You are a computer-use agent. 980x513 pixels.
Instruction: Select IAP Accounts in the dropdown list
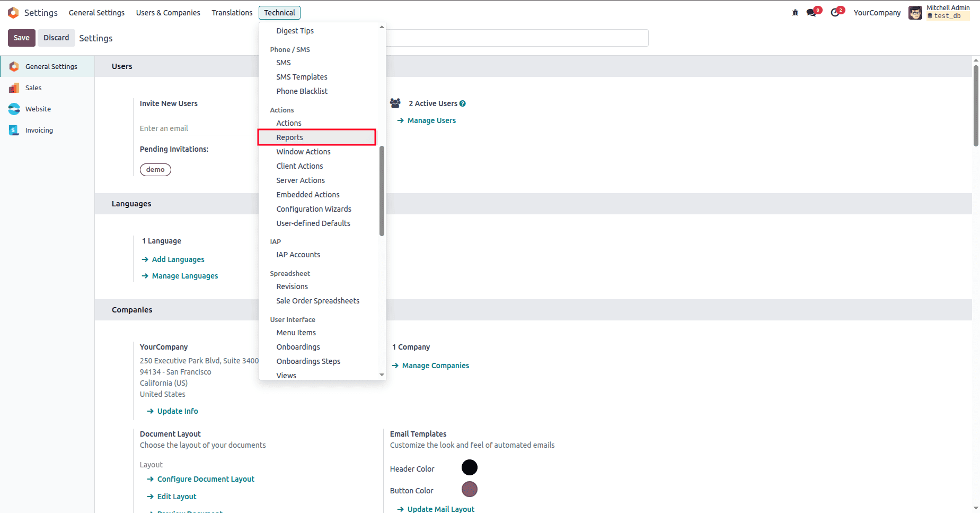(298, 254)
